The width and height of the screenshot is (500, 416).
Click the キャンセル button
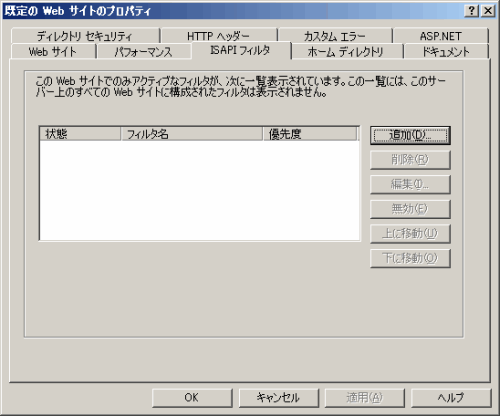(x=279, y=398)
